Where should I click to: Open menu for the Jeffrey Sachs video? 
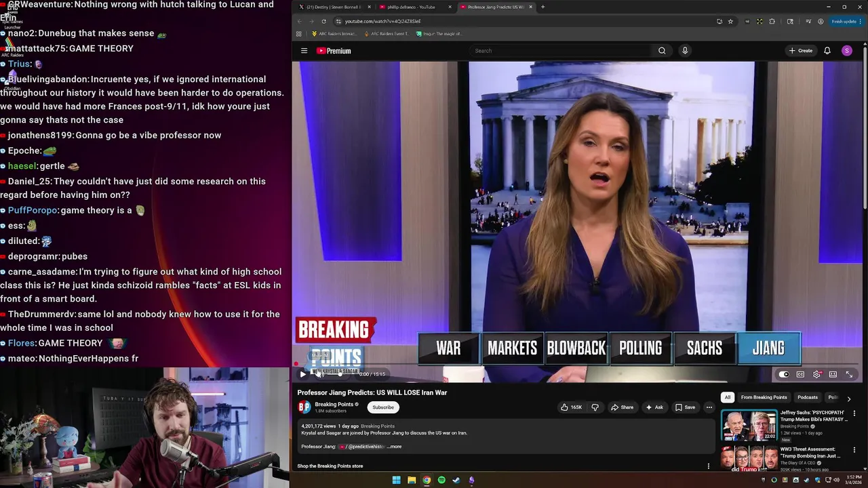[854, 413]
